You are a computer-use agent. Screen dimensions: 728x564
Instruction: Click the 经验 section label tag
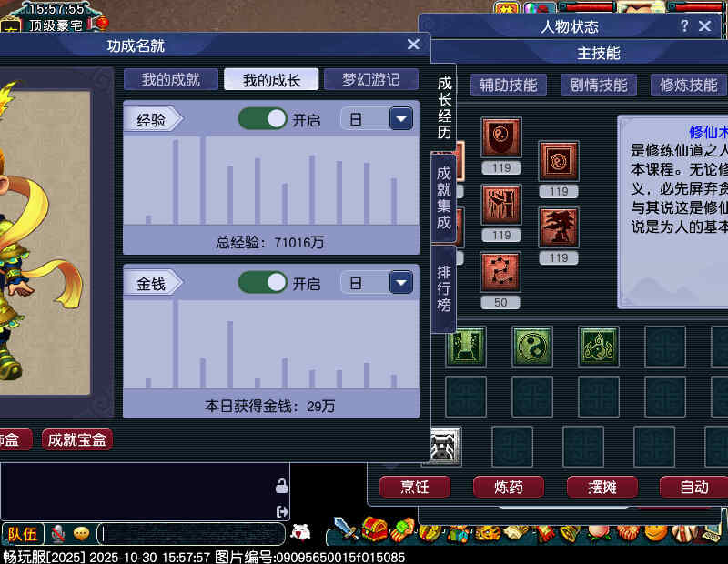point(154,120)
